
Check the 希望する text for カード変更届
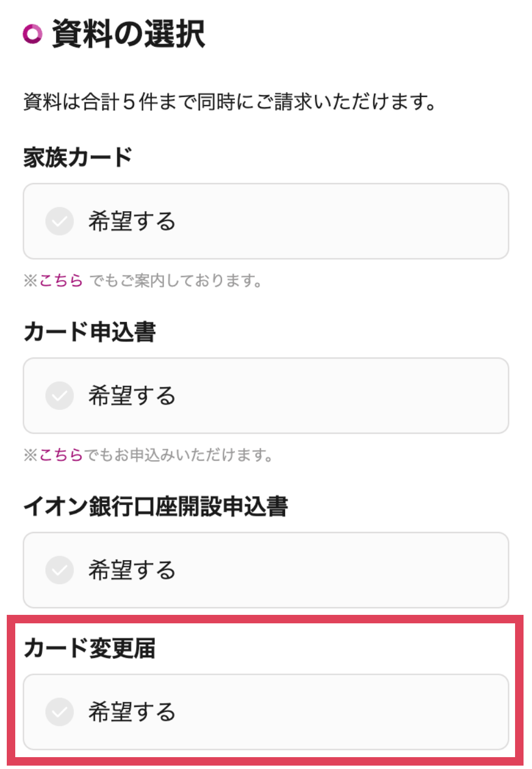tap(132, 711)
